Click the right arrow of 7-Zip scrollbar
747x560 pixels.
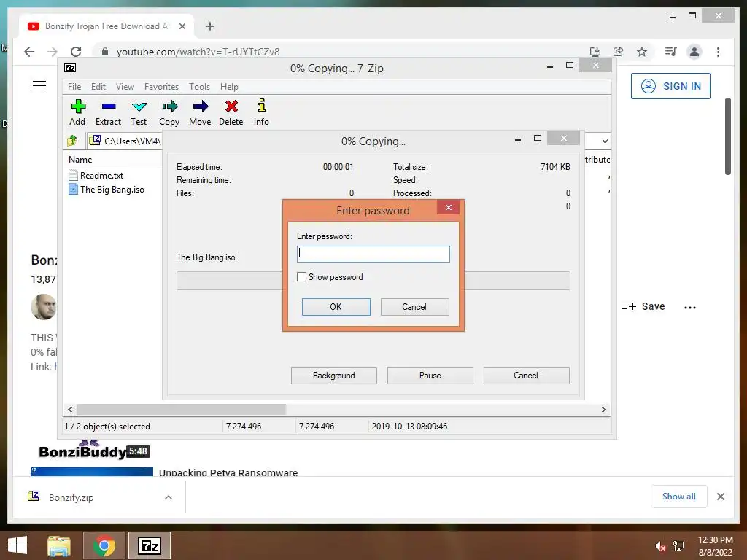coord(603,410)
